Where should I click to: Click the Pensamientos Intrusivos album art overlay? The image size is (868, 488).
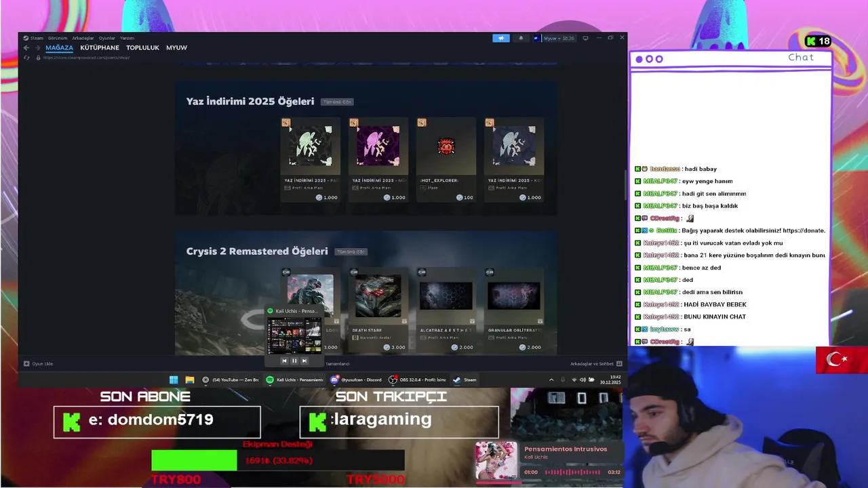pyautogui.click(x=496, y=461)
